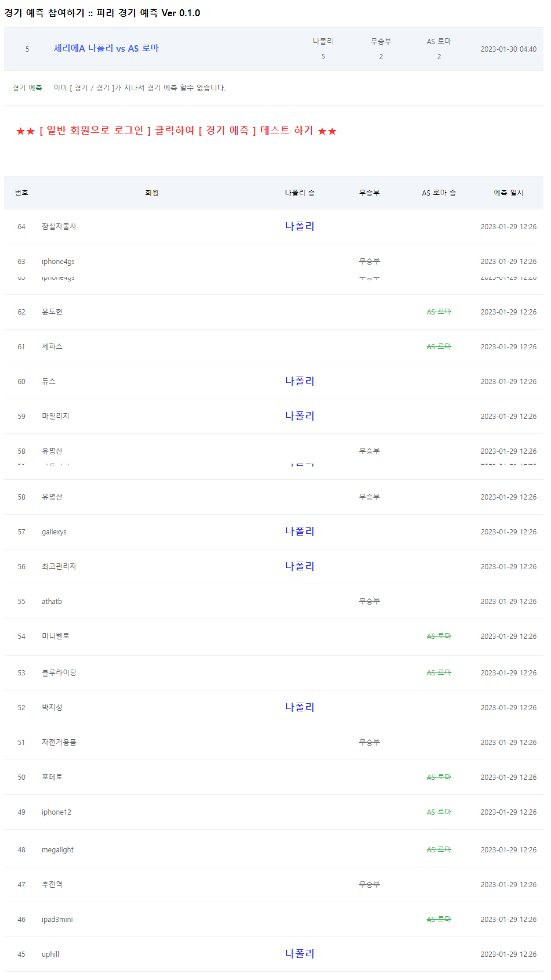This screenshot has height=980, width=551.
Task: Click the AS 로마 pick in 포테토's row
Action: 438,778
